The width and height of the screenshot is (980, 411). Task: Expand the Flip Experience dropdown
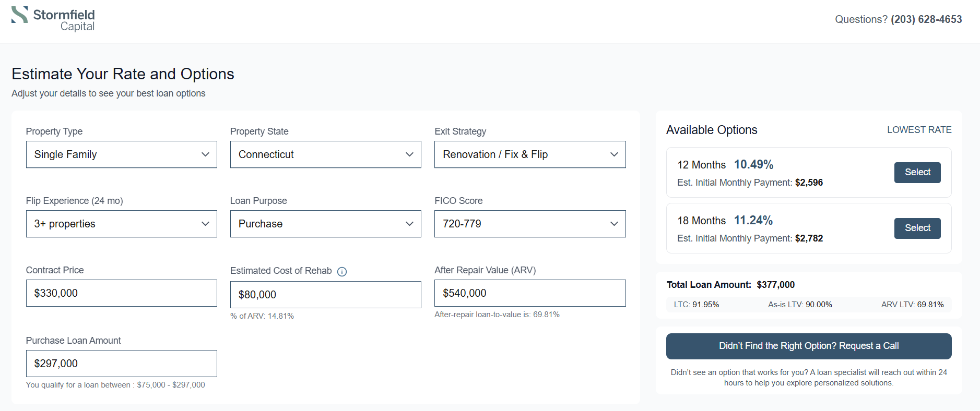pyautogui.click(x=121, y=224)
